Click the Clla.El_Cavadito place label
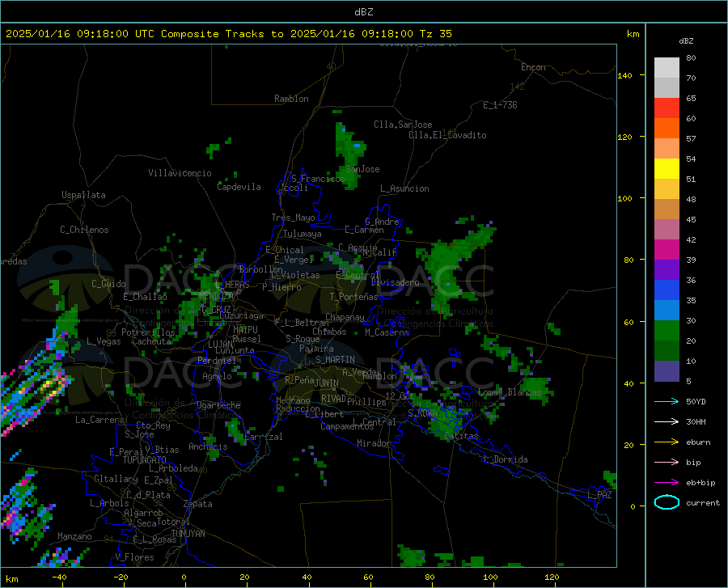Screen dimensions: 728x588 pyautogui.click(x=447, y=135)
